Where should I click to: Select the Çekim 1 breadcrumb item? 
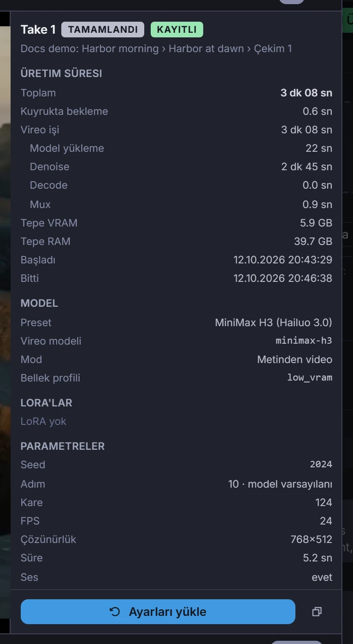click(x=273, y=48)
